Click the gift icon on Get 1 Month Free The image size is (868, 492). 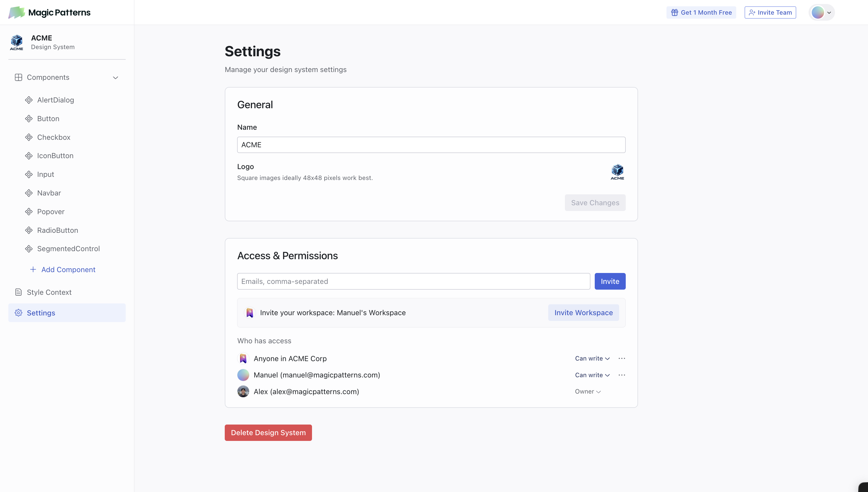pos(675,13)
